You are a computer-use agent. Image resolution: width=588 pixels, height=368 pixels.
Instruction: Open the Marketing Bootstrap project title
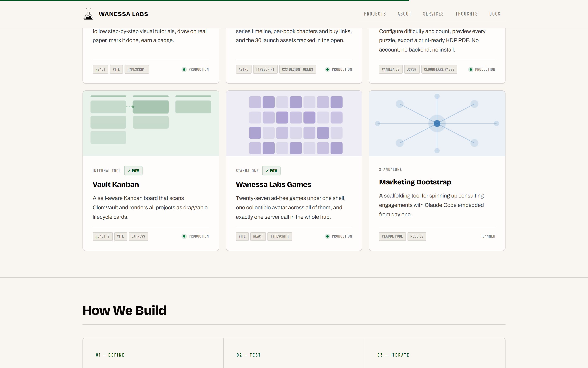pos(415,182)
